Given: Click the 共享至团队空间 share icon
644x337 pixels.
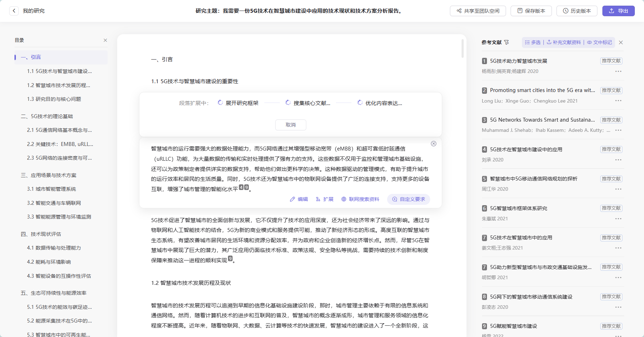Looking at the screenshot, I should (x=459, y=11).
